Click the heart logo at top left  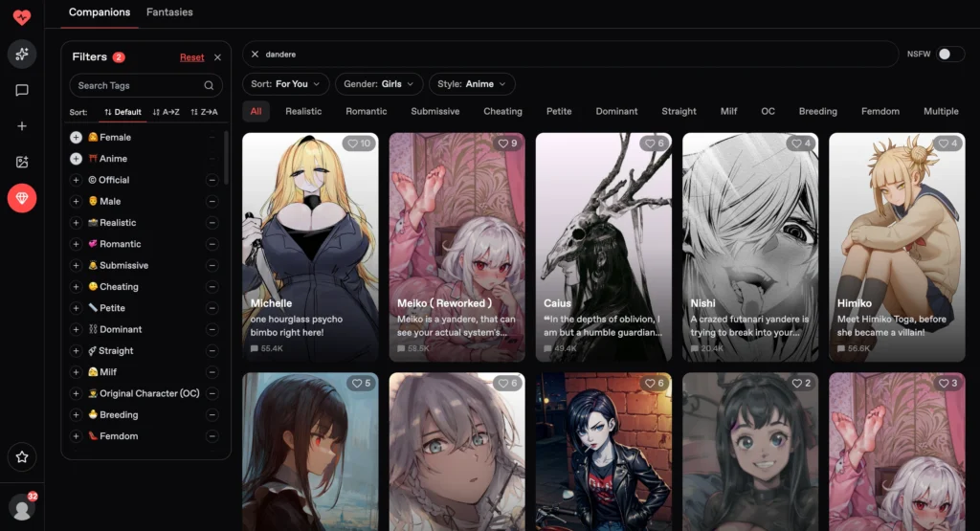coord(22,17)
